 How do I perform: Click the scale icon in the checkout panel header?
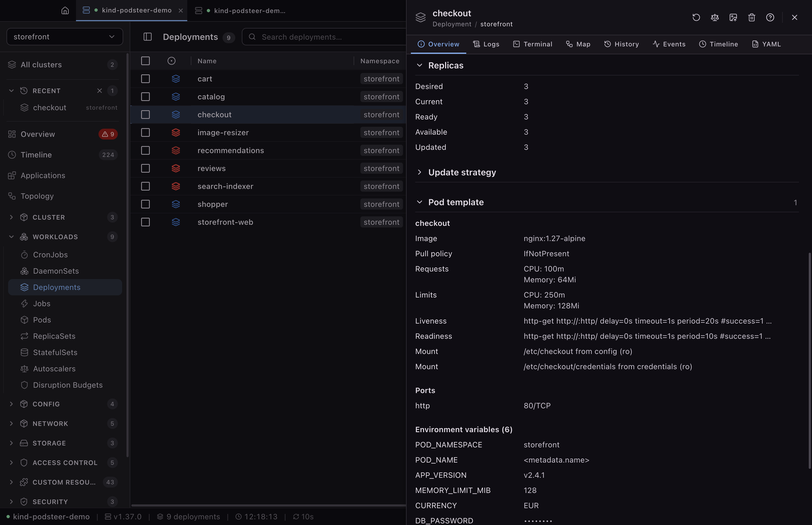point(715,17)
